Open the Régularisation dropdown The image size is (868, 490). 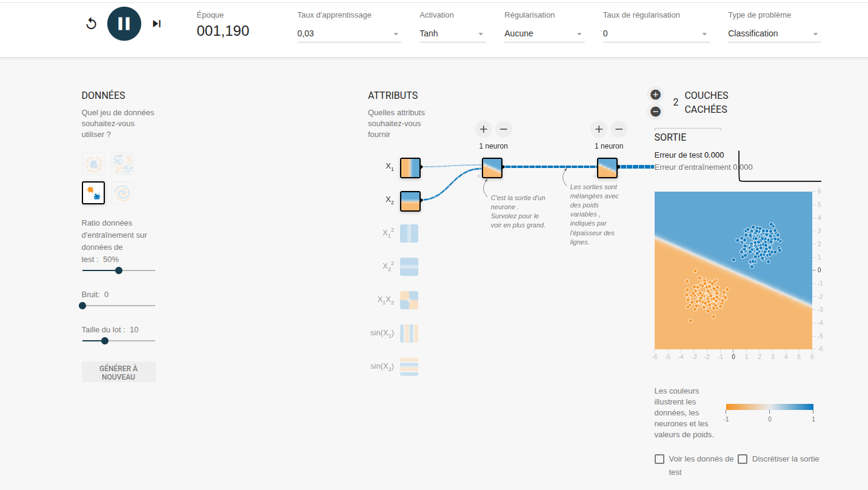pos(544,34)
